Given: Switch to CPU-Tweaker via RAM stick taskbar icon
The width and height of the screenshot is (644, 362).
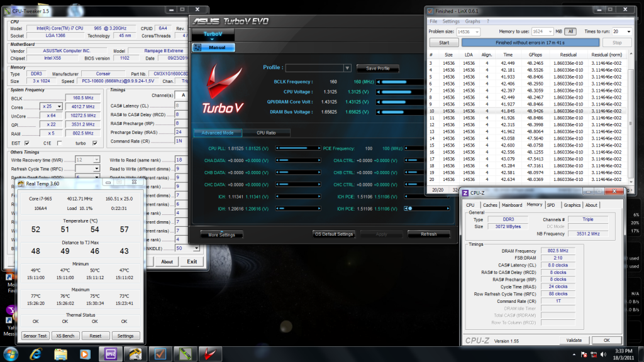Looking at the screenshot, I should point(186,354).
